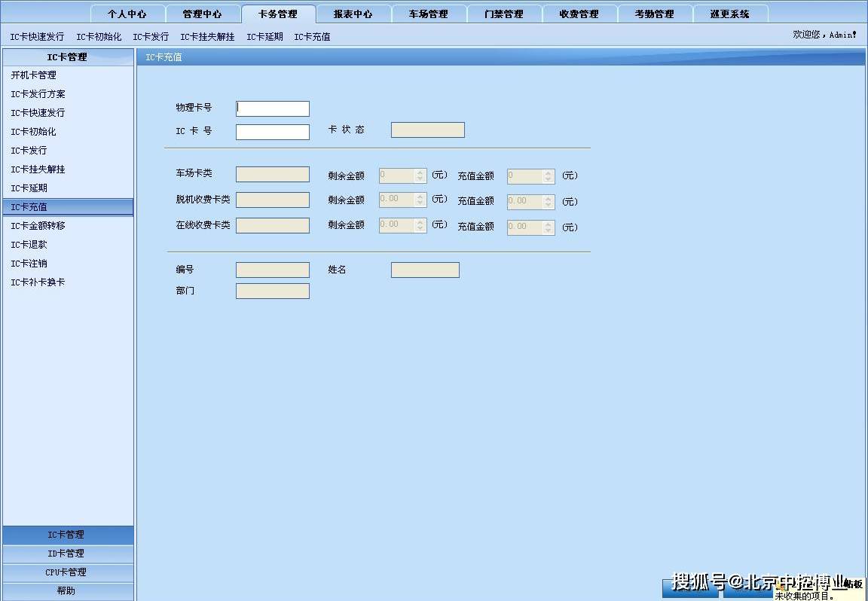The width and height of the screenshot is (868, 601).
Task: Switch to the 巡更系统 tab
Action: (x=730, y=14)
